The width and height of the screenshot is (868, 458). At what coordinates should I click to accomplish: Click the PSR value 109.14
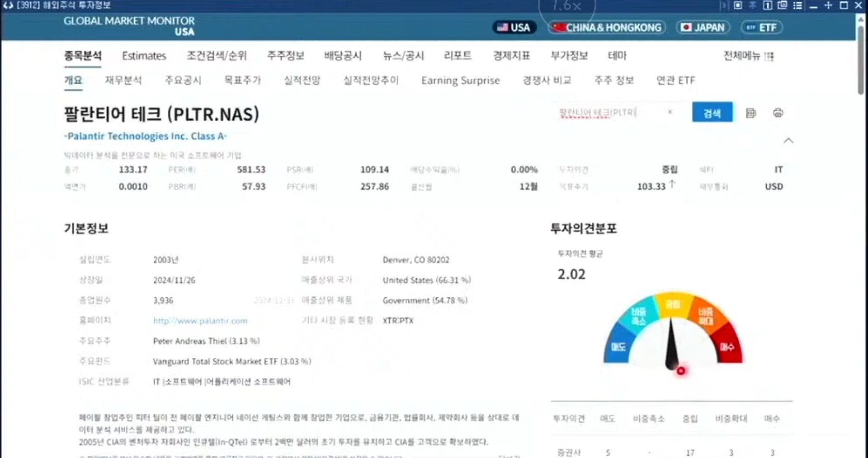point(374,170)
